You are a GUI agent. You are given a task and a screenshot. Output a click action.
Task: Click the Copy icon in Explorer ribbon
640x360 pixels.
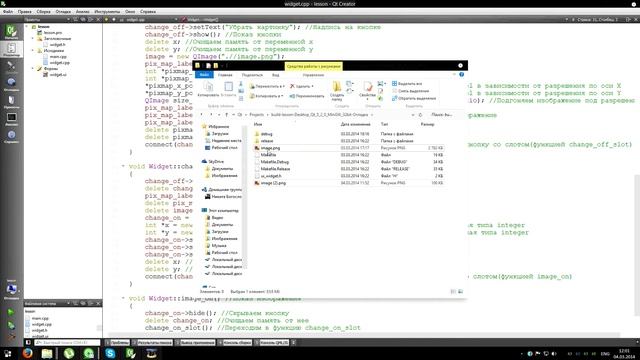(208, 89)
